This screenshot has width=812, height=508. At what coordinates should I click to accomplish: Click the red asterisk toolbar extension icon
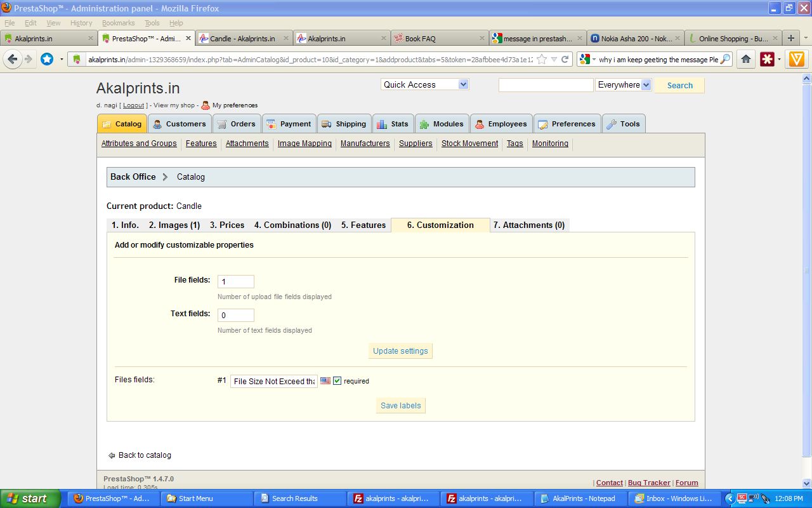pos(768,59)
